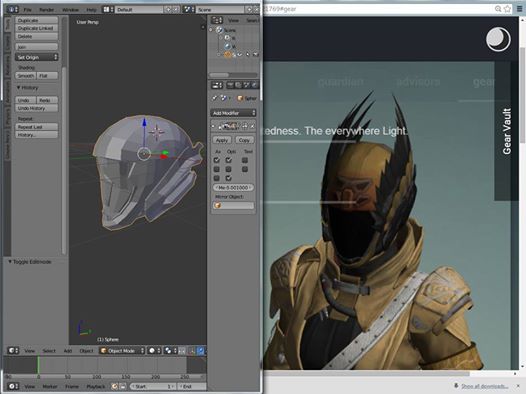Collapse the Toggle Editmode operator panel

coord(10,262)
